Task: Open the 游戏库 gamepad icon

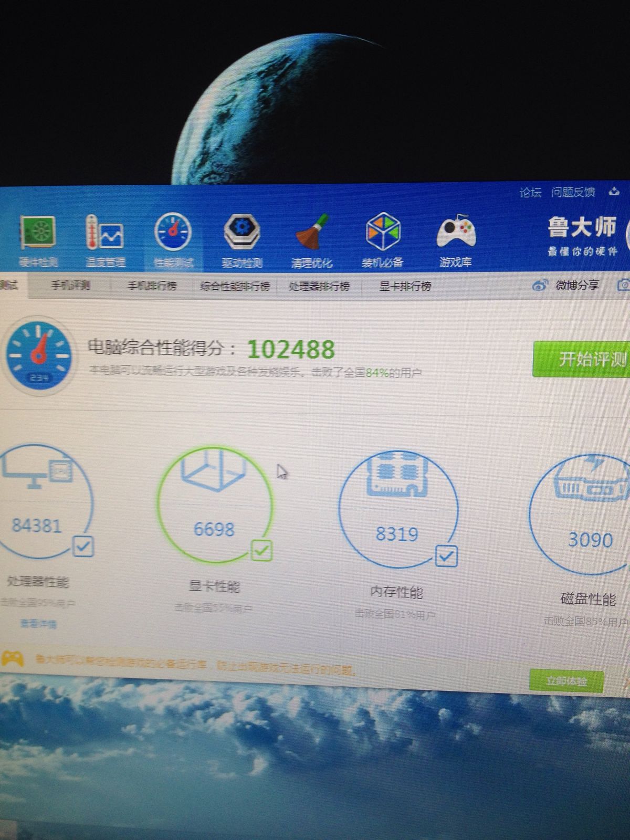Action: (x=456, y=232)
